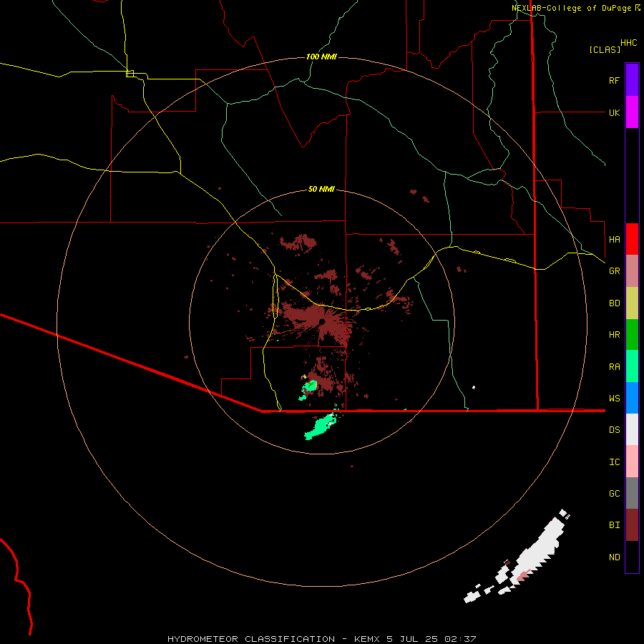This screenshot has width=644, height=644.
Task: Click the UK legend label
Action: pos(614,112)
